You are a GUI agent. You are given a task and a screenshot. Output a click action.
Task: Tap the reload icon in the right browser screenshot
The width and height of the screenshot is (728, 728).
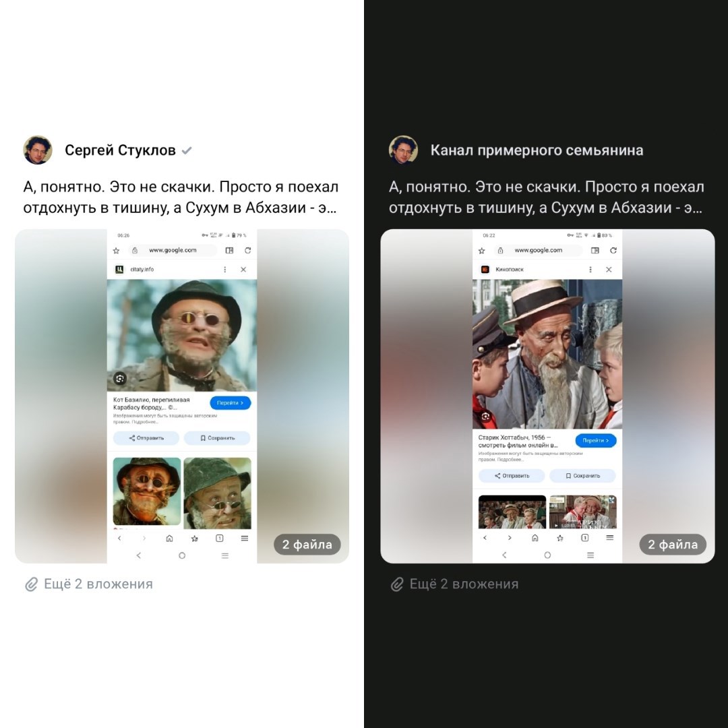613,250
